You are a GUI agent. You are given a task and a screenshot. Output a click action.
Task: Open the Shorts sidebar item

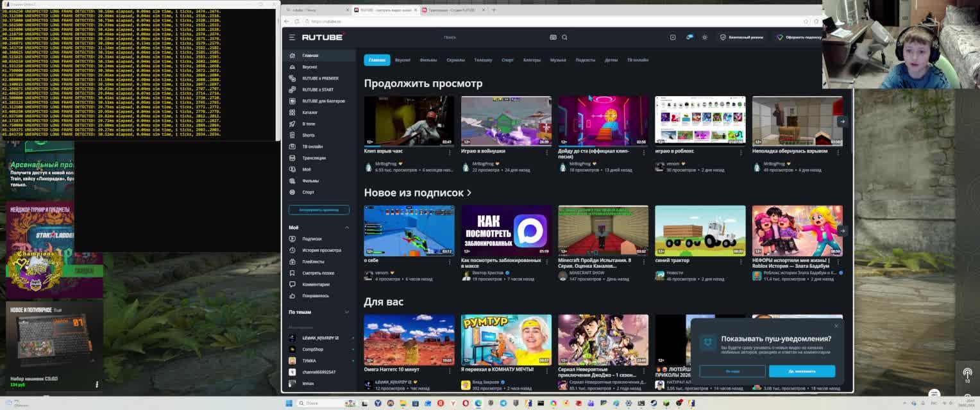[x=308, y=135]
